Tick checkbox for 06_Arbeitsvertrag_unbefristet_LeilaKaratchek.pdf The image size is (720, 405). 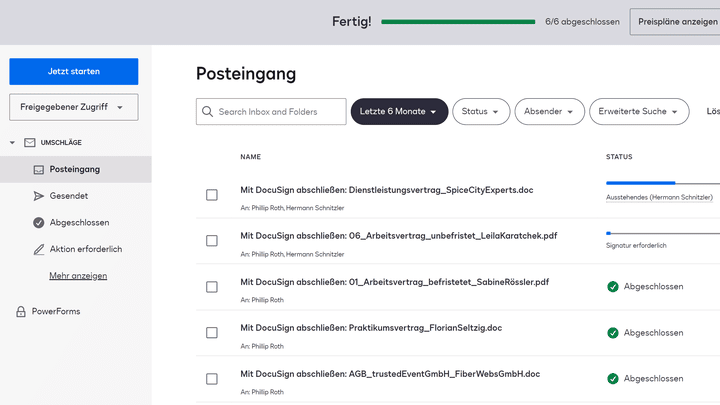pyautogui.click(x=212, y=241)
